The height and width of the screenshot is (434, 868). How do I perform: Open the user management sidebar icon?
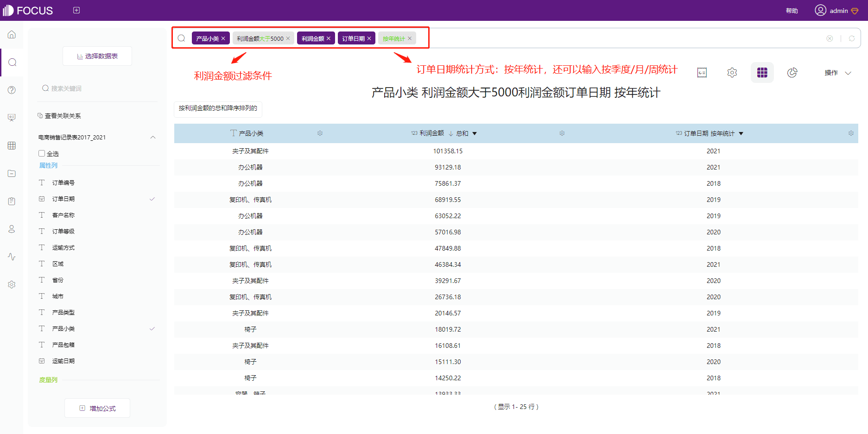[12, 229]
